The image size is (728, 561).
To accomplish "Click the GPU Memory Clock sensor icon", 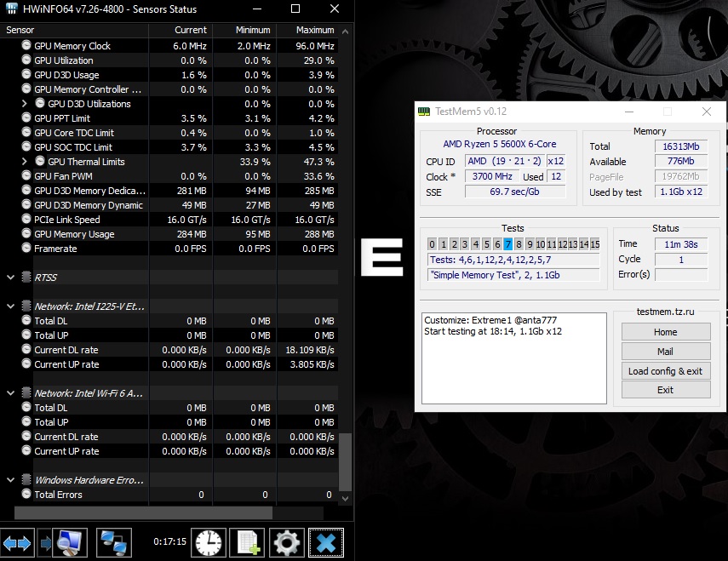I will [x=26, y=45].
